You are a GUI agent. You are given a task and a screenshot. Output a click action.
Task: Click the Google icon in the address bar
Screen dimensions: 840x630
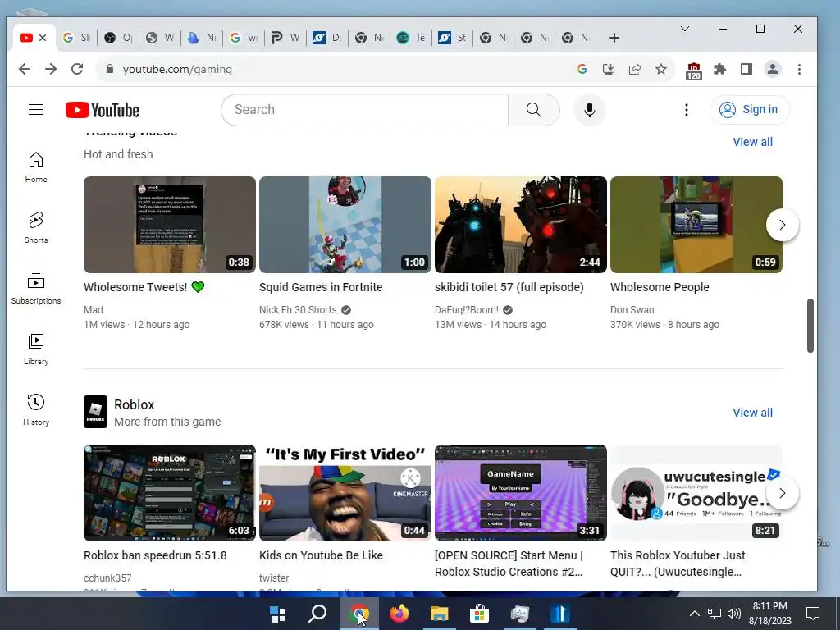pyautogui.click(x=582, y=69)
